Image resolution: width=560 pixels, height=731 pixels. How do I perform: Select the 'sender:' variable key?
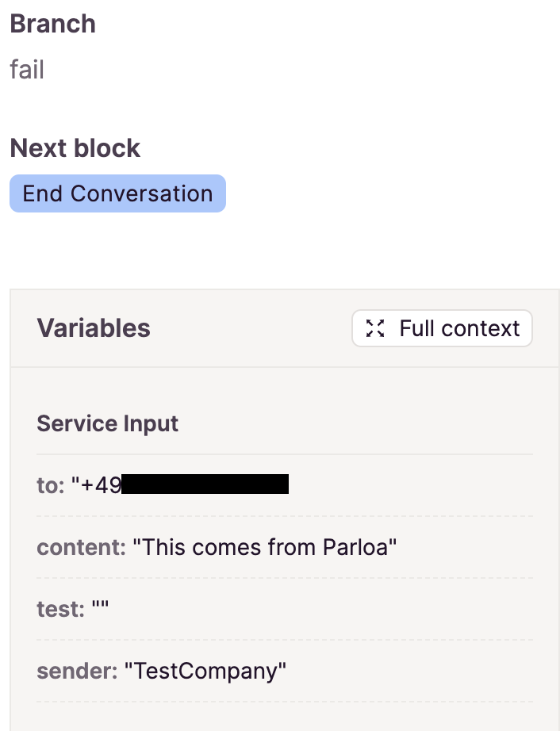click(78, 672)
